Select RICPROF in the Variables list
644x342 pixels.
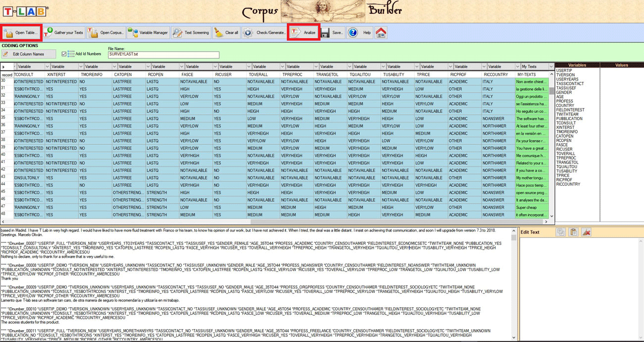564,180
